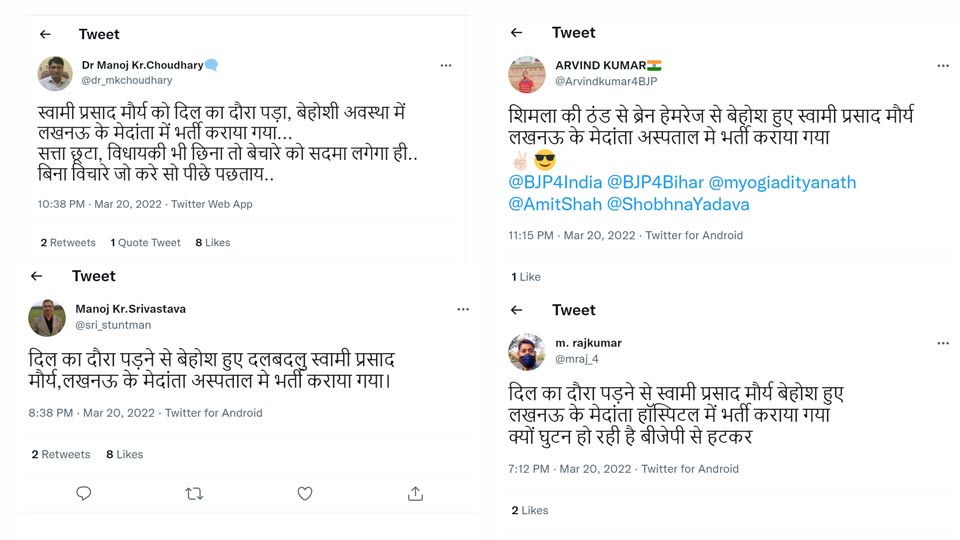
Task: Click the reply icon under Manoj Kr.Srivastava's tweet
Action: (x=84, y=493)
